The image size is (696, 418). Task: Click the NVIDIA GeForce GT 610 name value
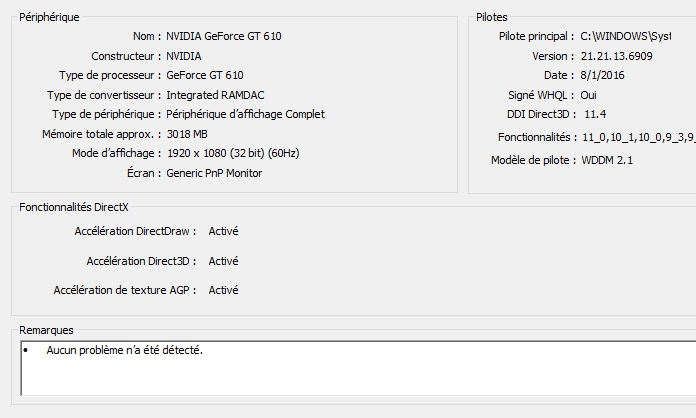[224, 36]
